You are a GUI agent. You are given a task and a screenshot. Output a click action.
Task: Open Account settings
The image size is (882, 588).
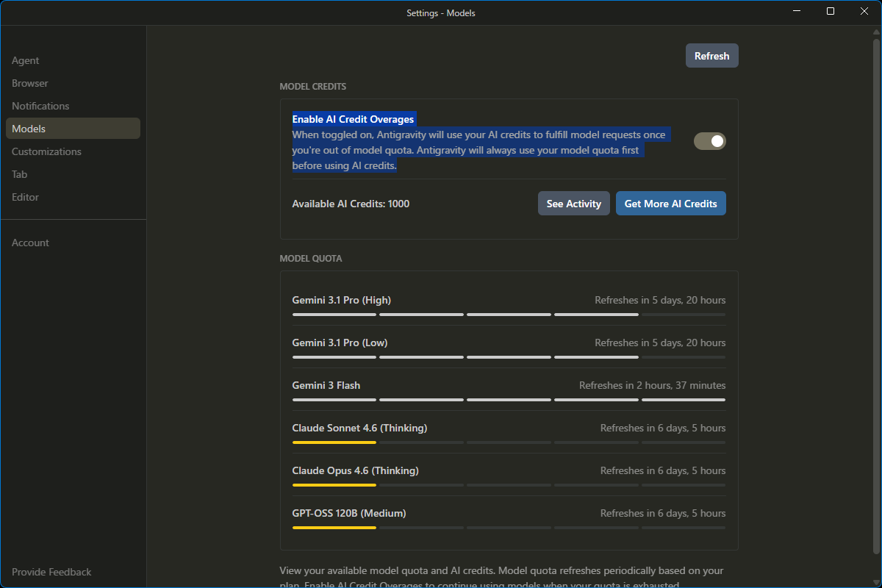click(30, 243)
